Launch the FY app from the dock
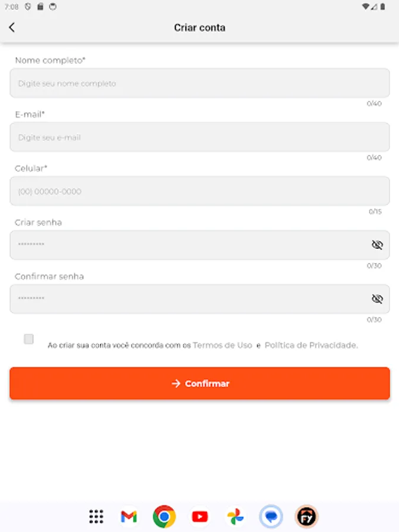 coord(306,516)
